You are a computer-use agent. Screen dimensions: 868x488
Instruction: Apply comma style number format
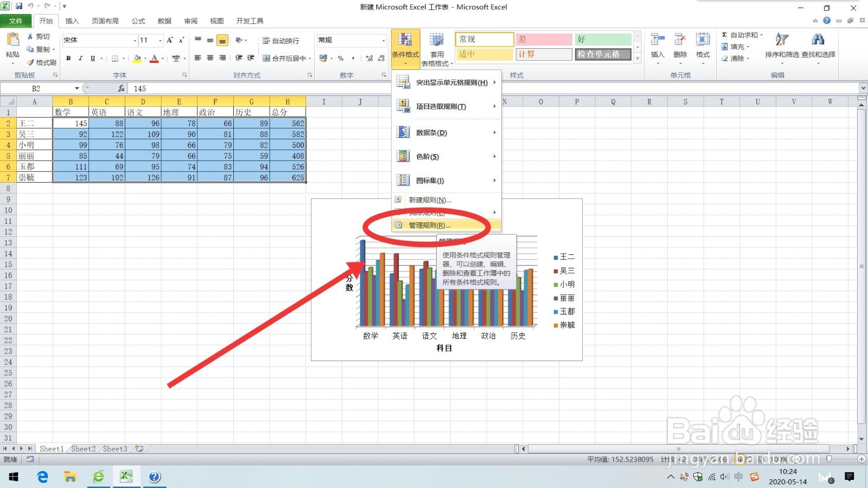(353, 58)
